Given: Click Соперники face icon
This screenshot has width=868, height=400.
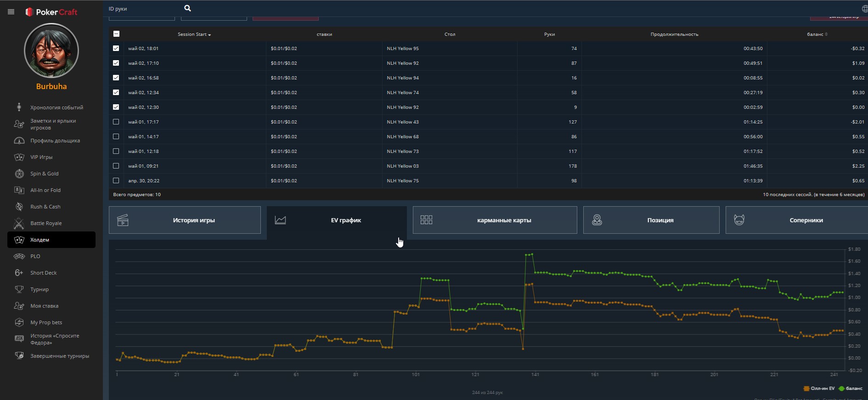Looking at the screenshot, I should 739,220.
